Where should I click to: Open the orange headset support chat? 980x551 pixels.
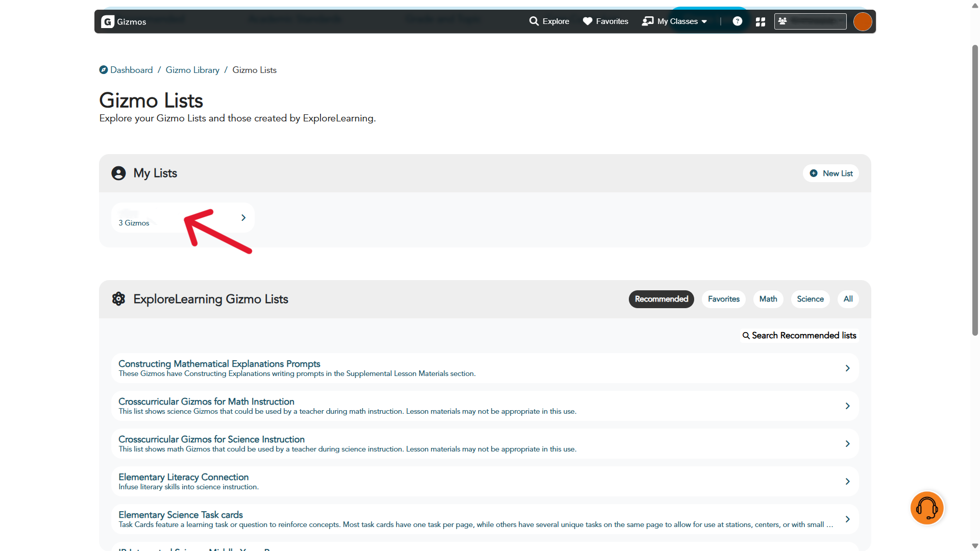pyautogui.click(x=926, y=508)
